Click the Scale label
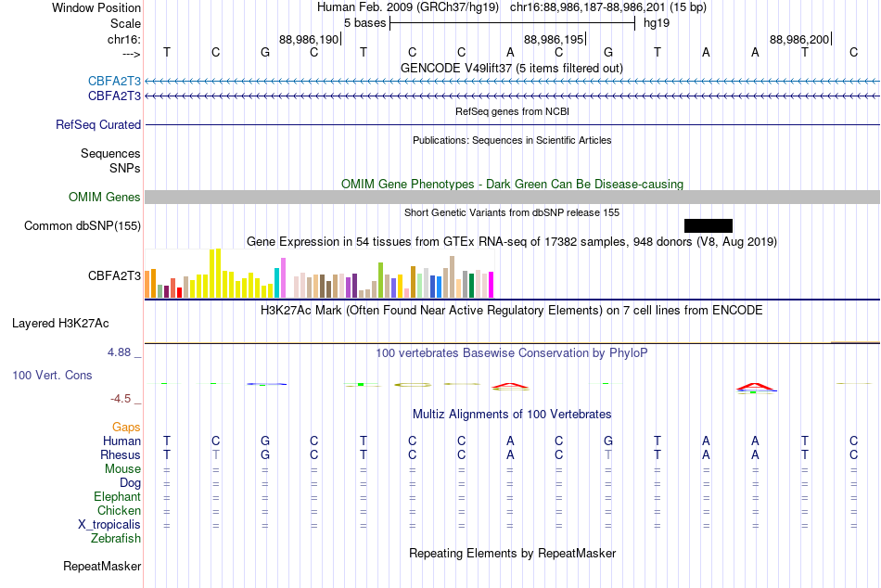 click(x=125, y=23)
